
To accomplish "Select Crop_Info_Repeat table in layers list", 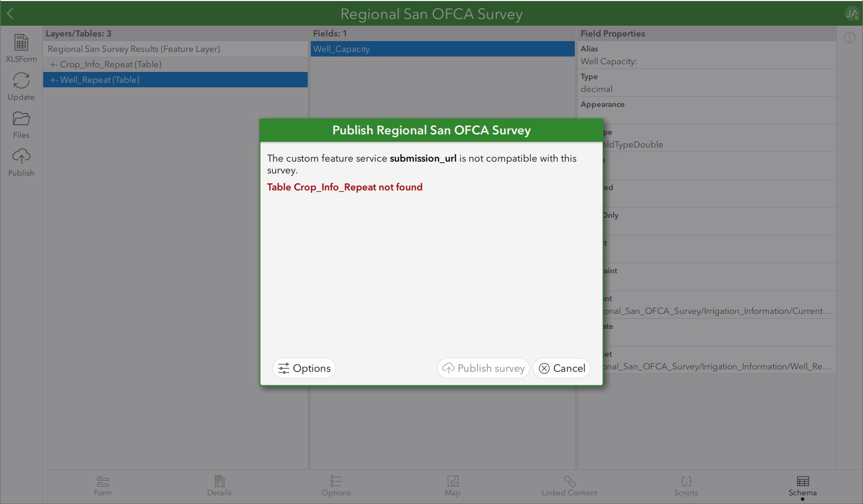I will point(110,64).
